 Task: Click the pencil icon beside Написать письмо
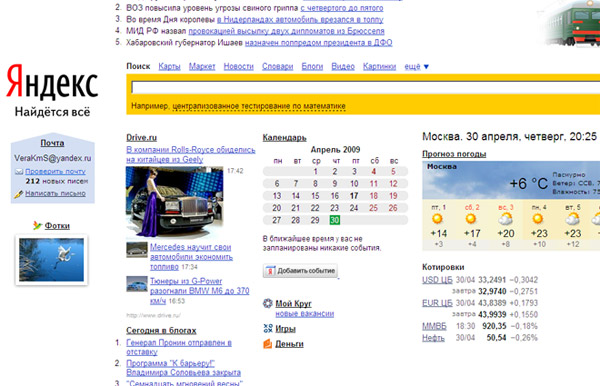[18, 194]
